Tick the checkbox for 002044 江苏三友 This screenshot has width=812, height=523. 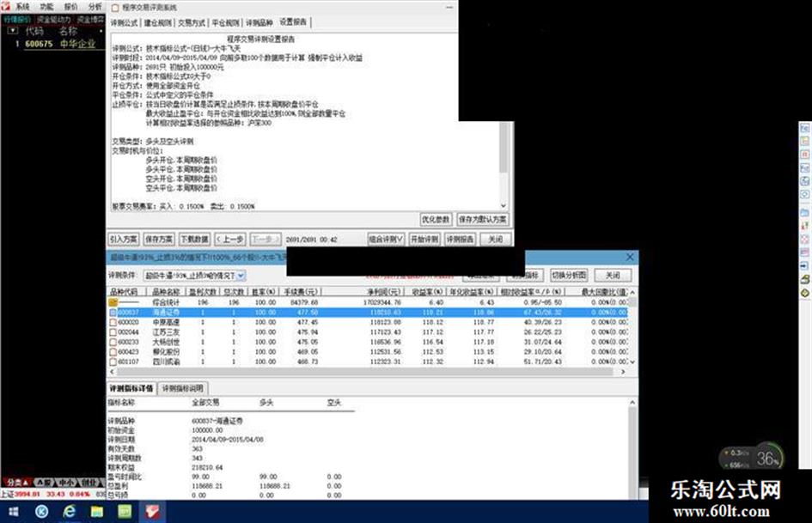tap(113, 332)
